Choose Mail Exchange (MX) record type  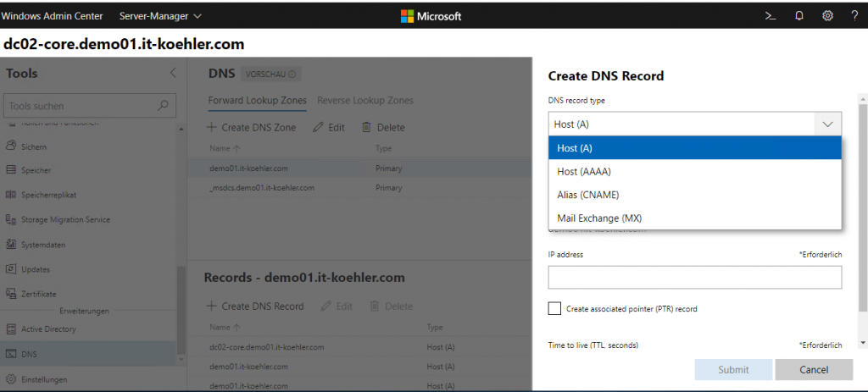[695, 218]
